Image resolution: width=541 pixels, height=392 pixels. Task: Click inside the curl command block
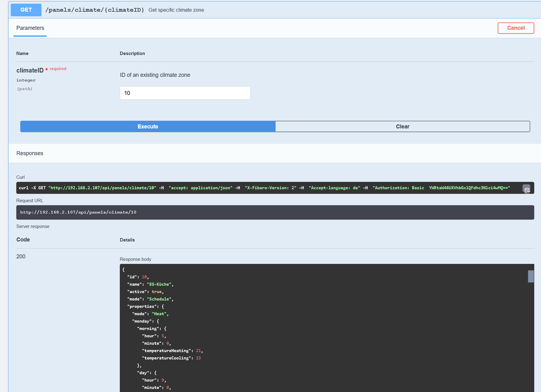point(264,188)
